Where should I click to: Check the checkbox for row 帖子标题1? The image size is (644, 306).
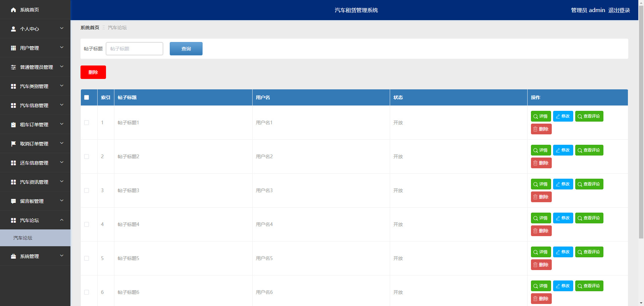click(x=87, y=123)
